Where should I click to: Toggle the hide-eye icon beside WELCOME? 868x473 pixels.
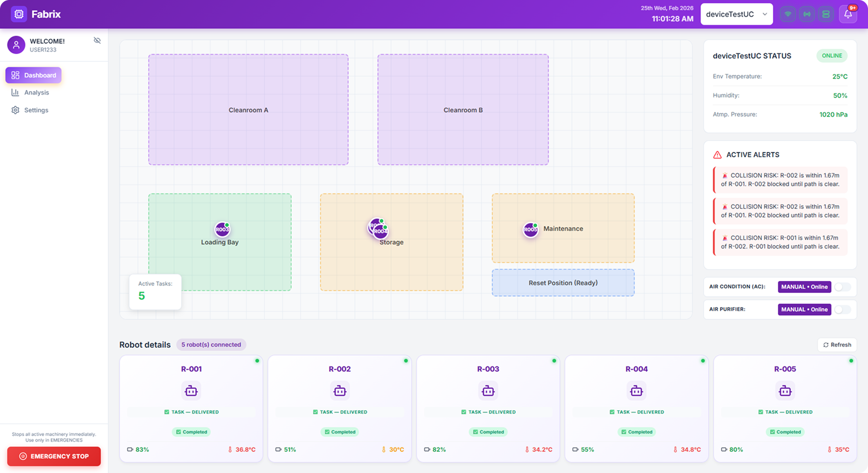click(97, 41)
